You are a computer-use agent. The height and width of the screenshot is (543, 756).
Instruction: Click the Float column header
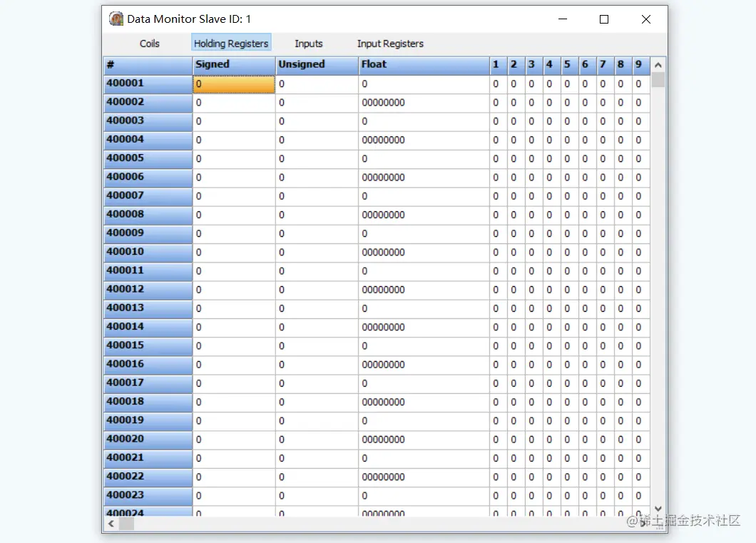(424, 65)
